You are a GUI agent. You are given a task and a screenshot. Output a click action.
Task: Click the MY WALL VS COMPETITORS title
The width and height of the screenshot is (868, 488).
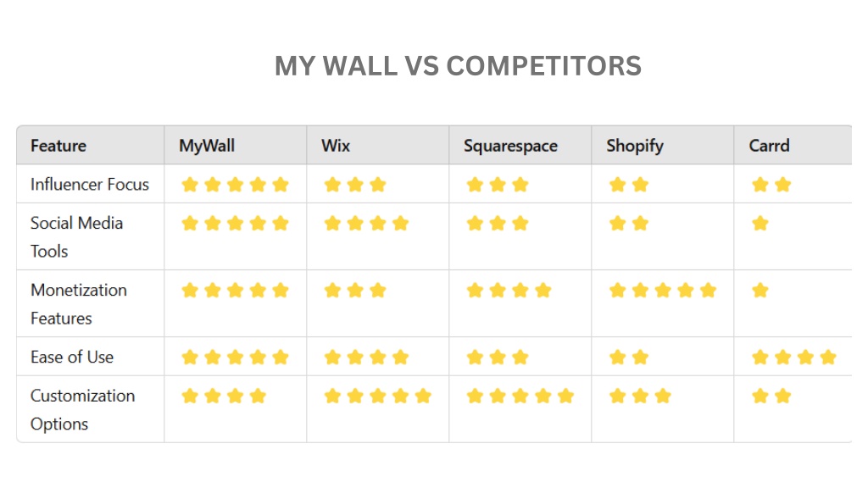458,66
